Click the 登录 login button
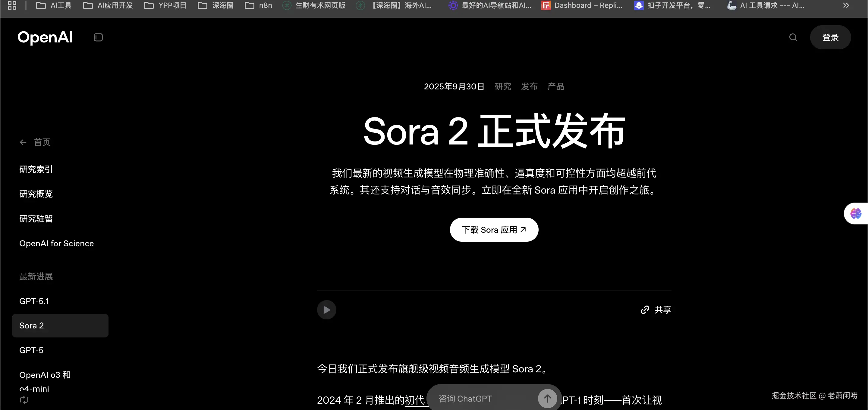868x410 pixels. pos(830,37)
